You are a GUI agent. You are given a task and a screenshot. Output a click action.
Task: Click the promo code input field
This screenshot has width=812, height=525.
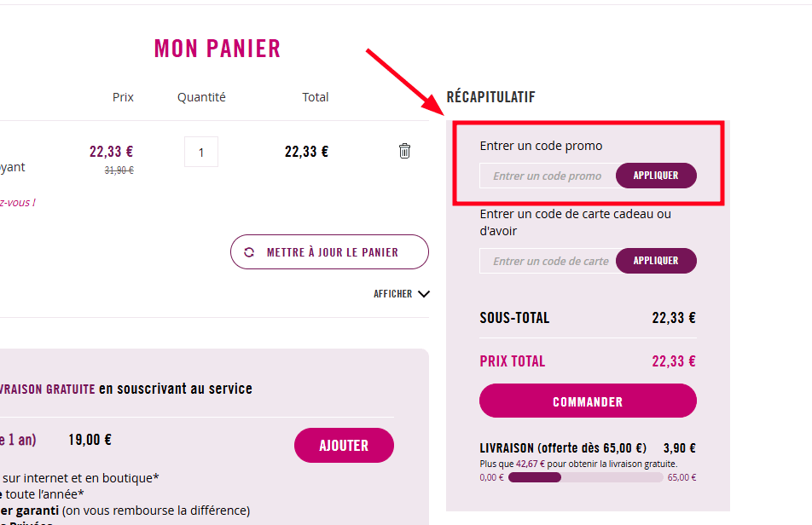click(x=548, y=176)
